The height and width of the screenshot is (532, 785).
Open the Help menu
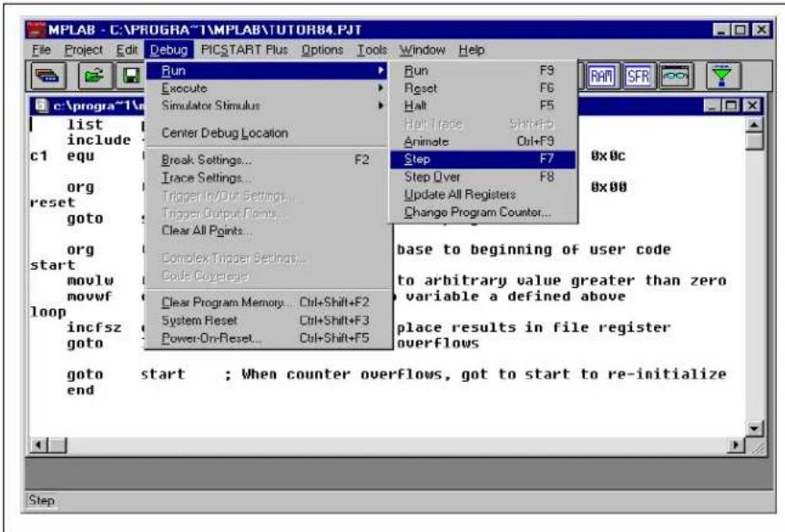click(x=471, y=50)
